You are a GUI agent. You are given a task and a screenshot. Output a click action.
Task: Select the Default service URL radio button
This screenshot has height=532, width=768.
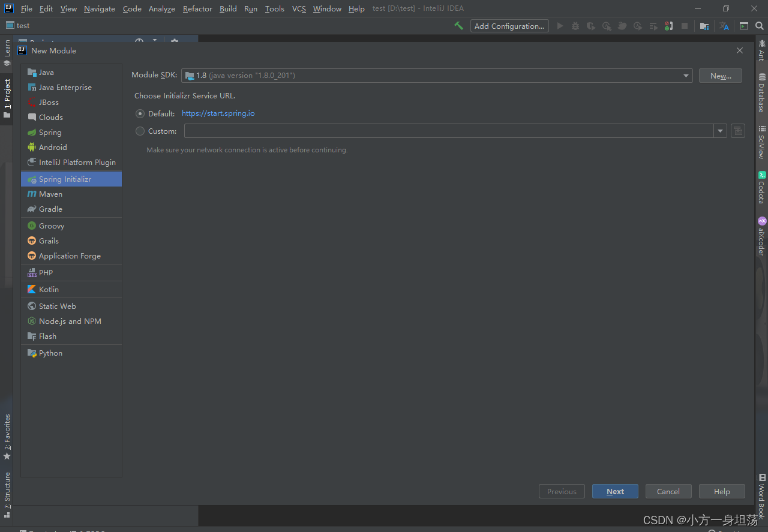tap(140, 113)
